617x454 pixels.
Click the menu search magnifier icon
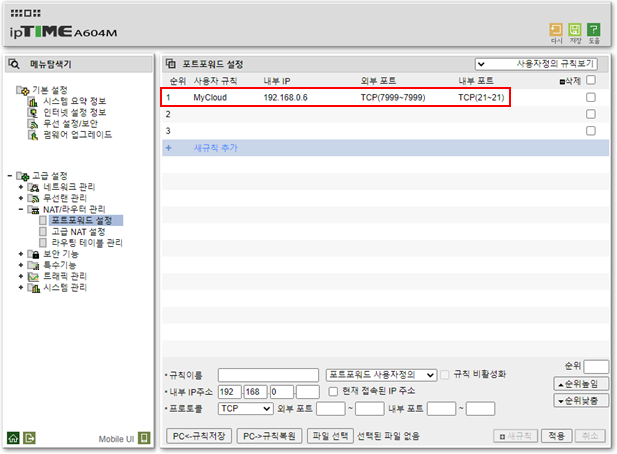pyautogui.click(x=14, y=64)
